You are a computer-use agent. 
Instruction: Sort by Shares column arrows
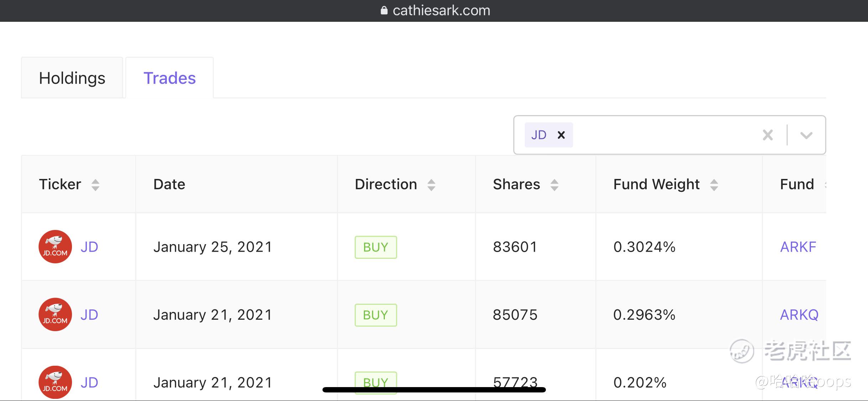coord(554,185)
